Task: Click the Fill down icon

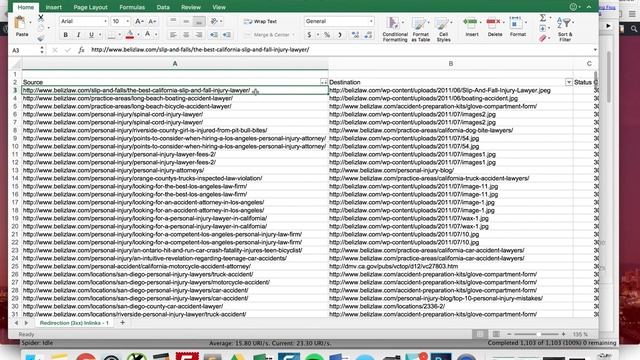Action: (x=542, y=28)
